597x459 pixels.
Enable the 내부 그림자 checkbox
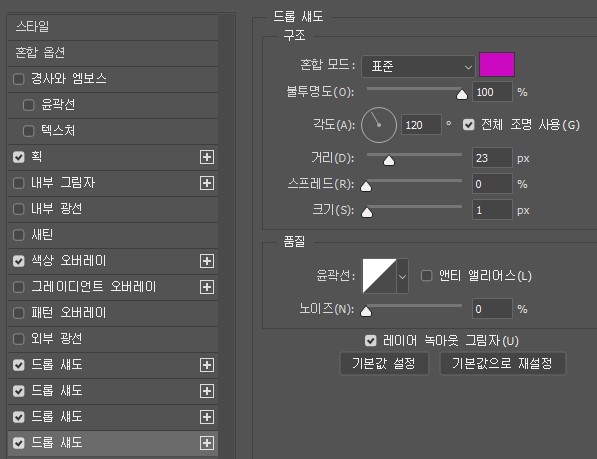point(19,183)
